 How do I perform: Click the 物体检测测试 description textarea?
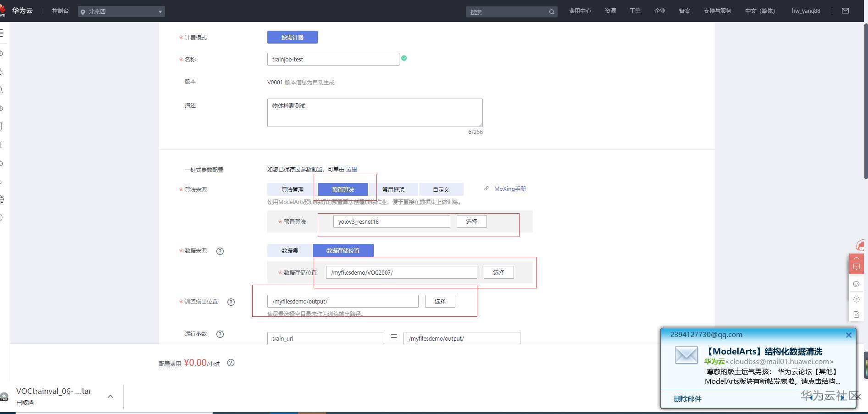point(375,113)
